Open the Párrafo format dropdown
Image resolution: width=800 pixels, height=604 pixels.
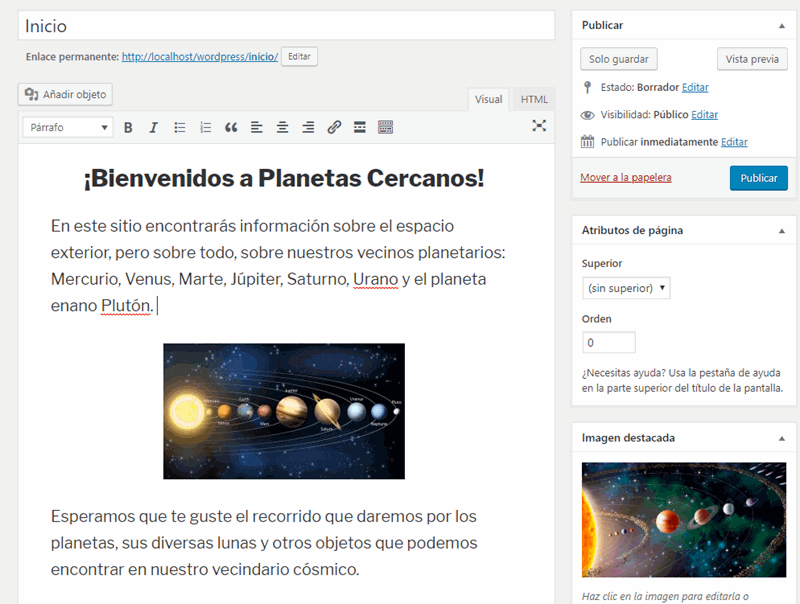[68, 127]
